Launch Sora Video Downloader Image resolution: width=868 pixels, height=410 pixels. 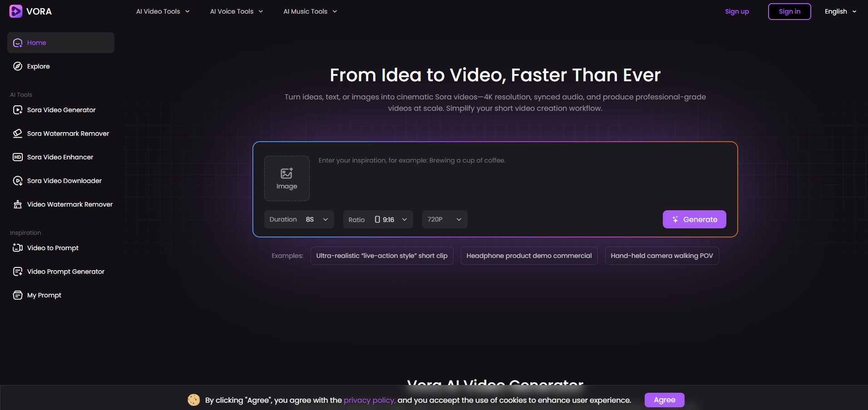[x=64, y=181]
